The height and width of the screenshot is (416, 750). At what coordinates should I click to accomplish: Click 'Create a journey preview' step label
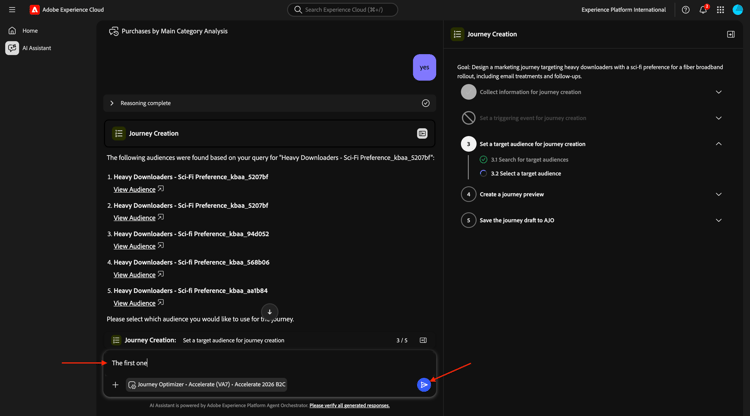pos(512,195)
